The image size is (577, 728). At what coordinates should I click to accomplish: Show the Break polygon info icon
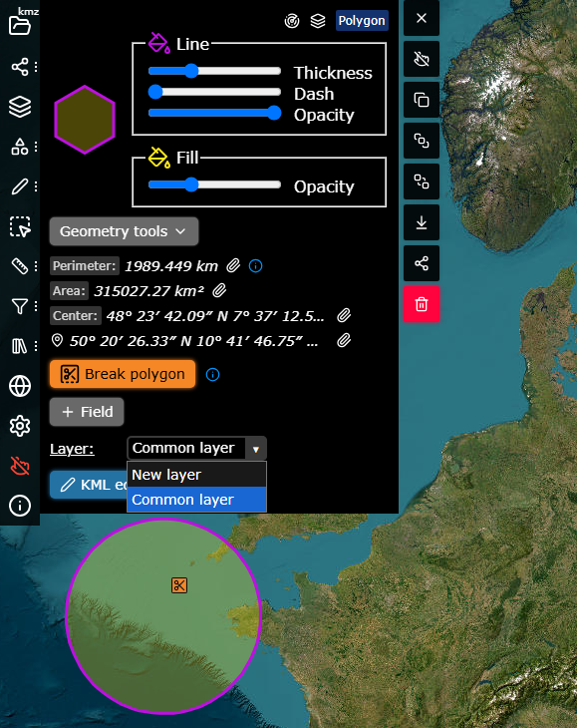pyautogui.click(x=212, y=374)
